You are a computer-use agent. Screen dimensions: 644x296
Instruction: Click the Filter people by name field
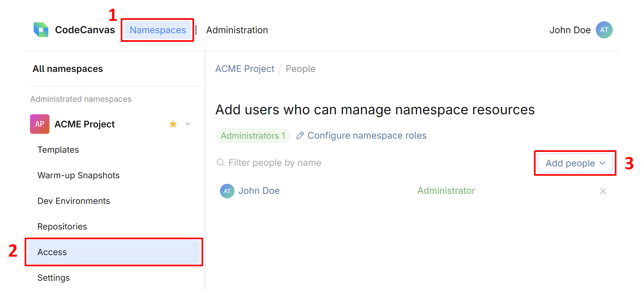pos(274,162)
